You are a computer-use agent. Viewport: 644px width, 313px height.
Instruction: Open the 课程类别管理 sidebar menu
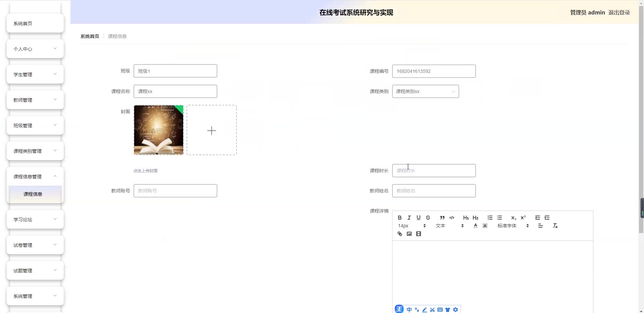pyautogui.click(x=35, y=151)
